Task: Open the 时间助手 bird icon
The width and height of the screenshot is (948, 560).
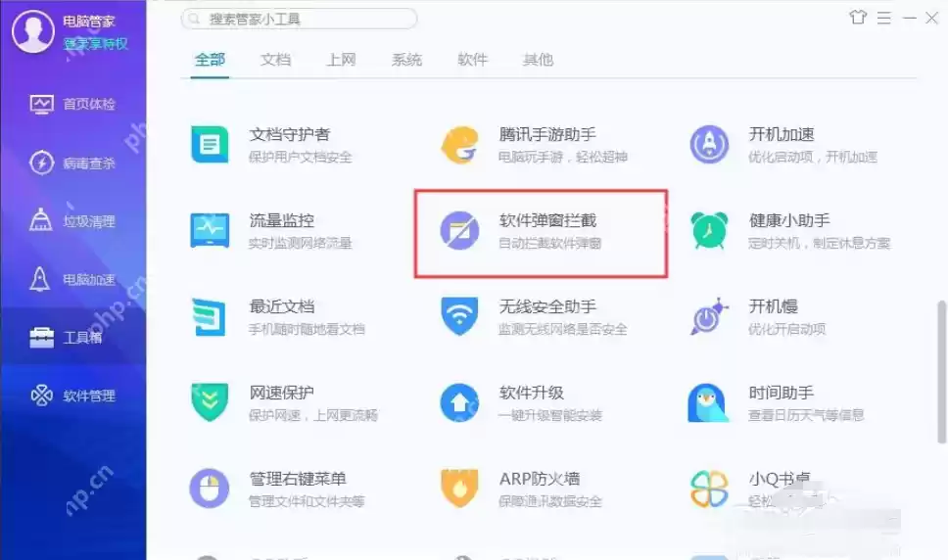Action: (x=708, y=402)
